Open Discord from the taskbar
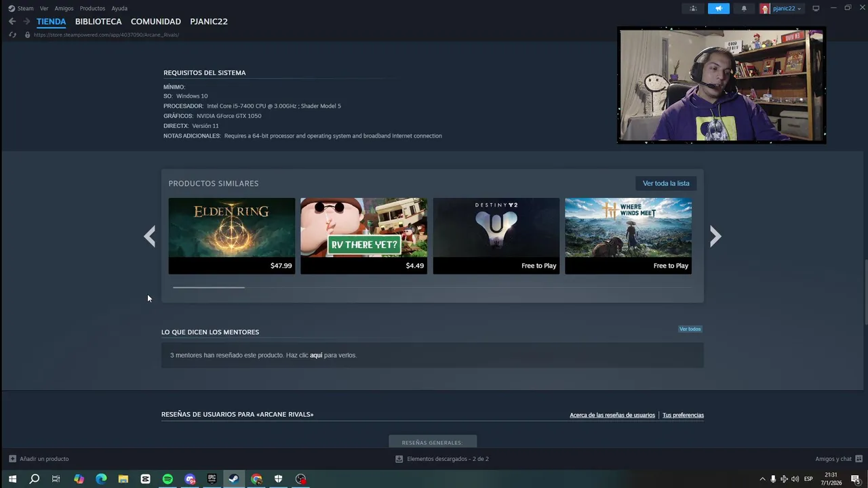The height and width of the screenshot is (488, 868). [190, 479]
